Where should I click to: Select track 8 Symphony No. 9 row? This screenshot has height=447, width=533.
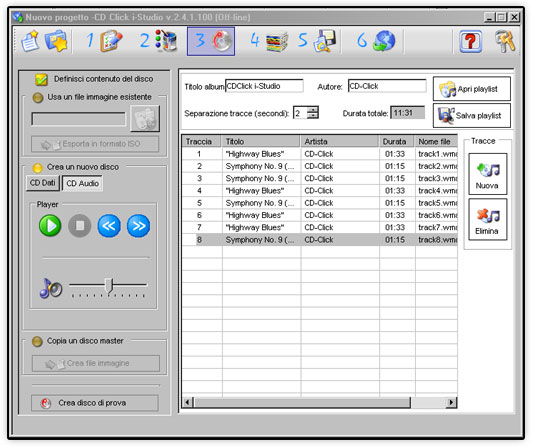coord(320,240)
